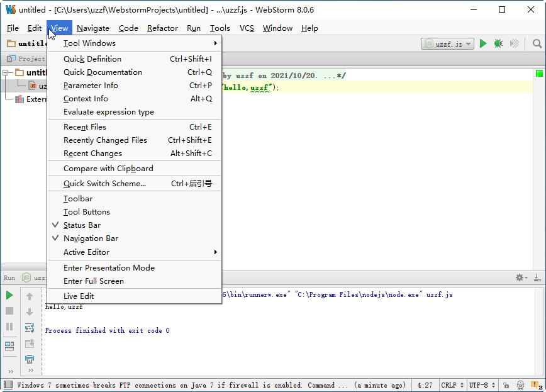Collapse the untitled project tree node
The height and width of the screenshot is (392, 546).
(5, 73)
